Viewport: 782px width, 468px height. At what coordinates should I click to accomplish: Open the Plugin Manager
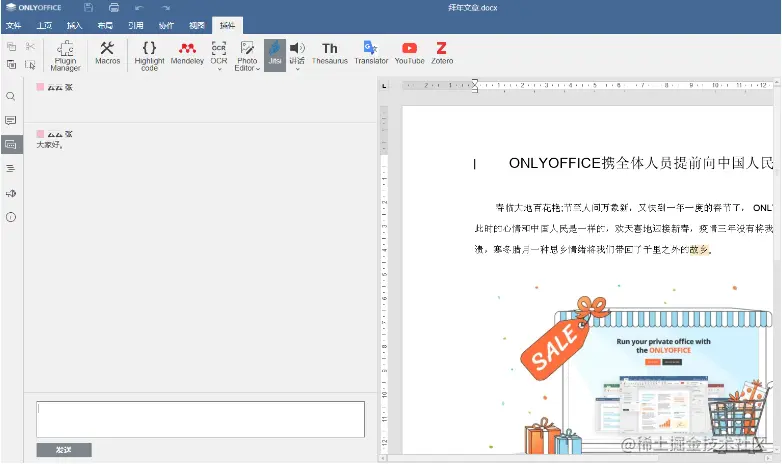tap(65, 55)
